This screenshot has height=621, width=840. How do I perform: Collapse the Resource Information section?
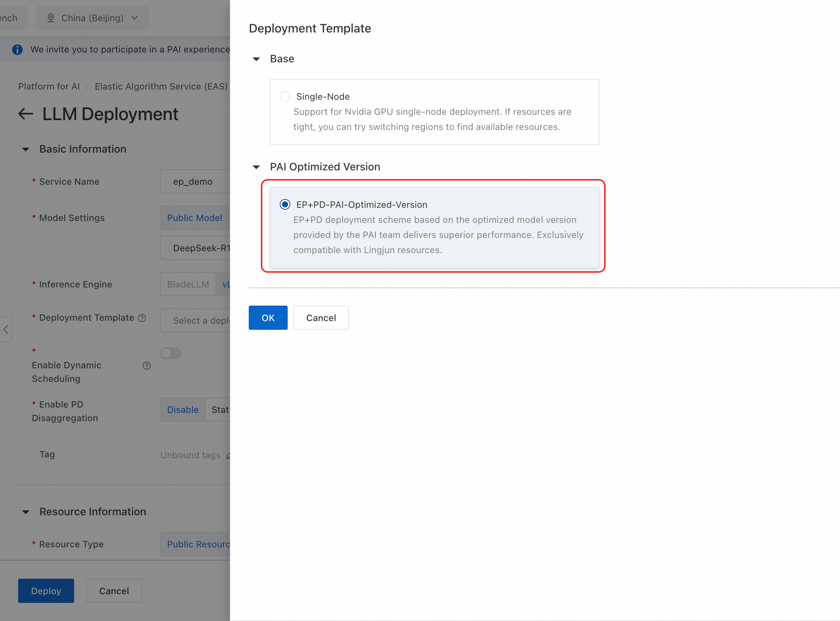click(26, 512)
